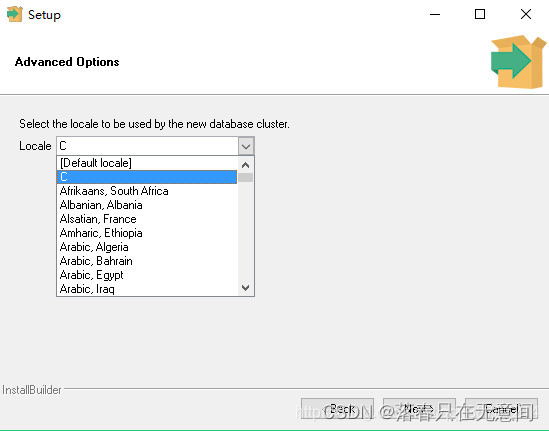The height and width of the screenshot is (431, 549).
Task: Proceed with the Next button
Action: [419, 409]
